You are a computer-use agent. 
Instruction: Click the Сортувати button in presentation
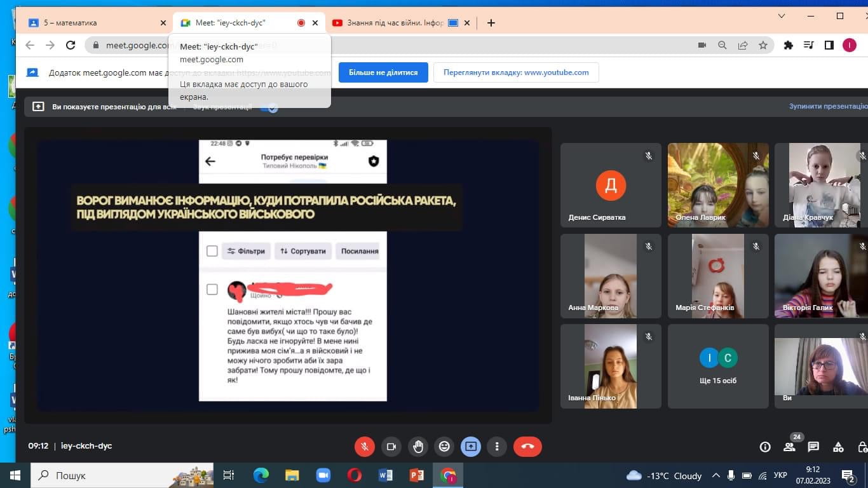point(303,251)
